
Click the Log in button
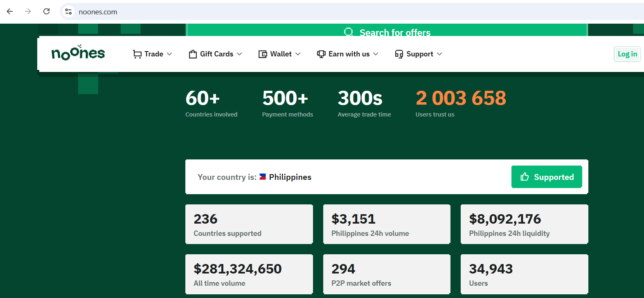coord(627,54)
